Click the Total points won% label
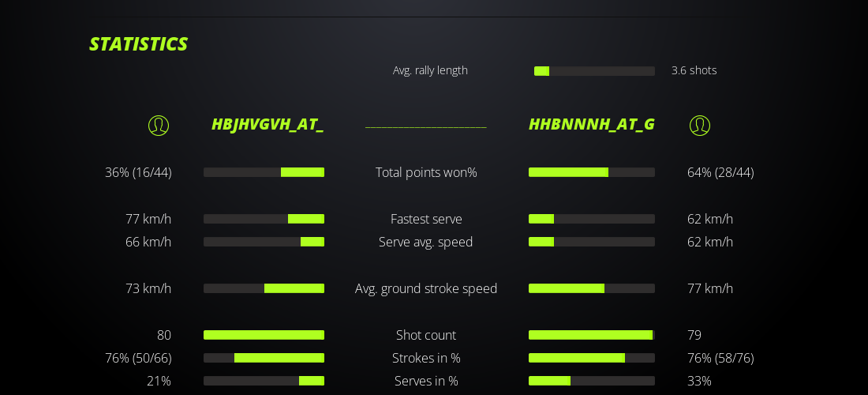Screen dimensions: 868x395 [x=426, y=172]
